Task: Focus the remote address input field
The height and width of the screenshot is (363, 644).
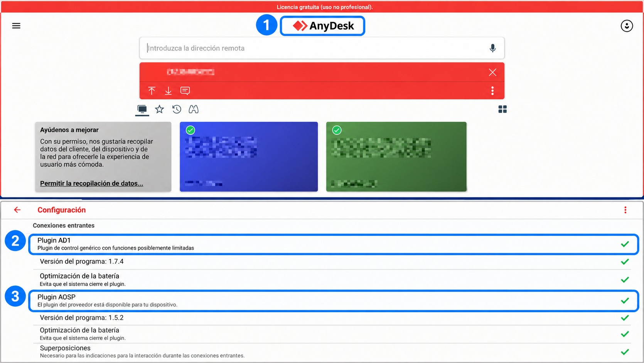Action: pos(322,48)
